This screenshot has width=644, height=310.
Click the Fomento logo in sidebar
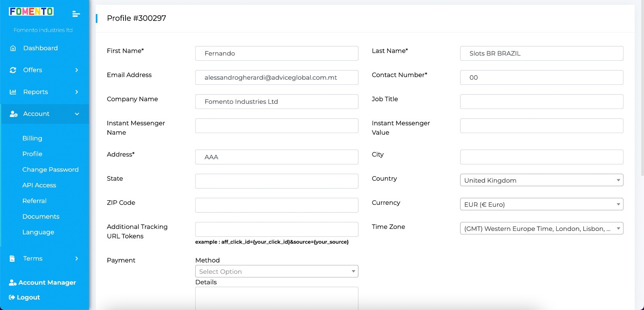pyautogui.click(x=31, y=12)
